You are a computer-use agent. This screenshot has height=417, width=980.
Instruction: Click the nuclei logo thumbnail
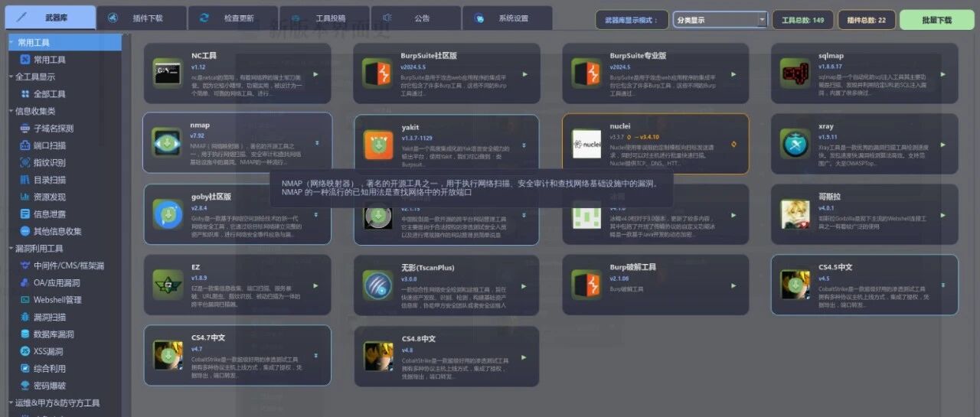586,144
